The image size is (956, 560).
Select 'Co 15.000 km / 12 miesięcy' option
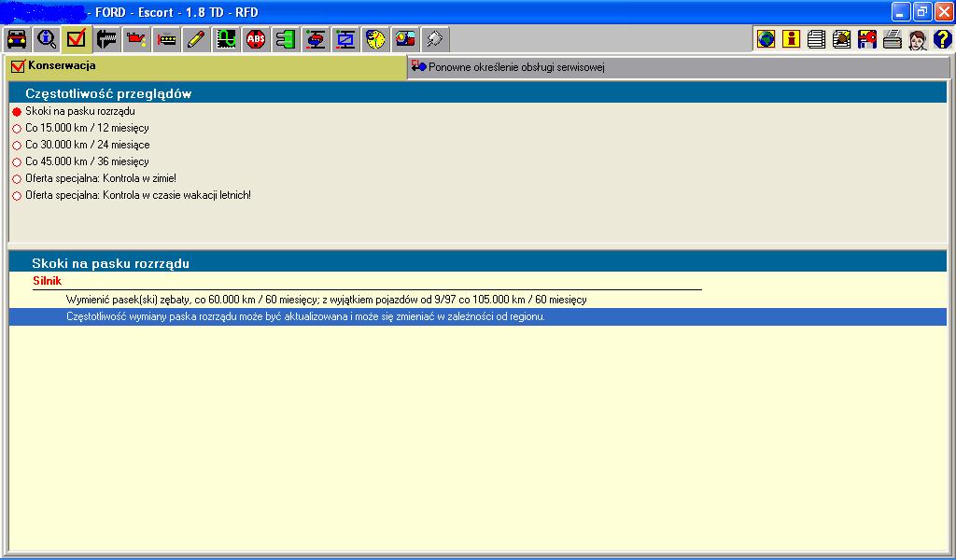[17, 129]
